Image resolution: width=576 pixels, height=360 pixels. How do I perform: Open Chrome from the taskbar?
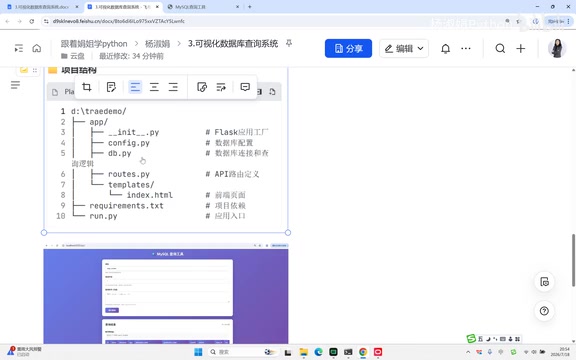(x=363, y=352)
